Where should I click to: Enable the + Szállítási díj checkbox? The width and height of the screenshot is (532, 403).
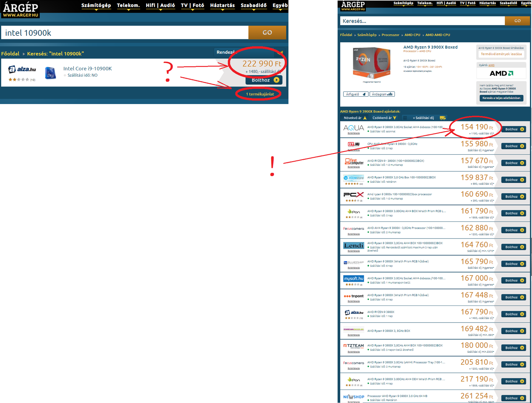click(405, 118)
